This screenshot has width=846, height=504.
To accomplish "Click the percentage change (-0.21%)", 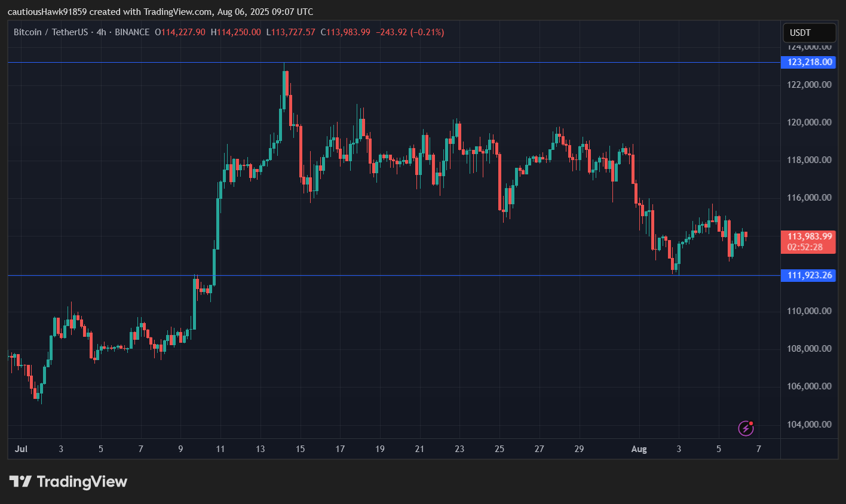I will (x=428, y=32).
